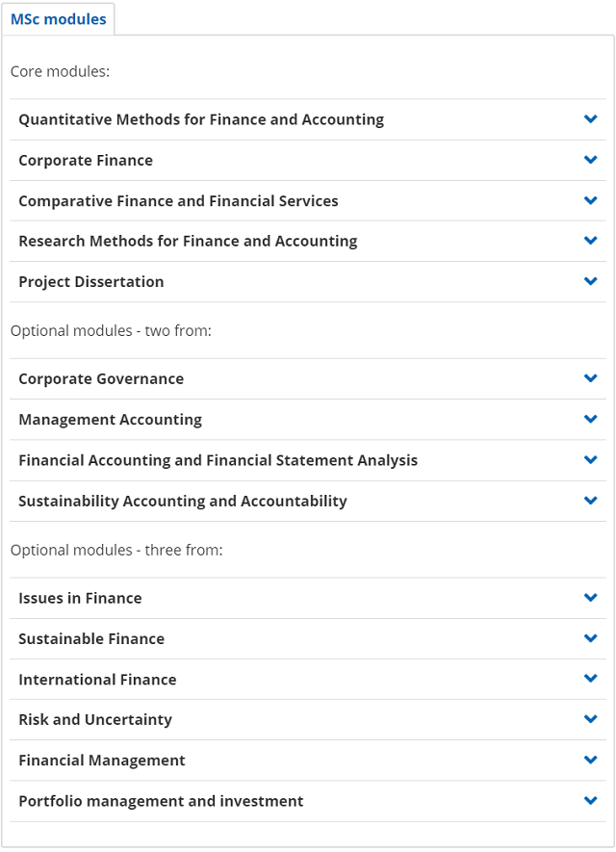Select the Corporate Finance title text
The height and width of the screenshot is (852, 616).
coord(86,161)
